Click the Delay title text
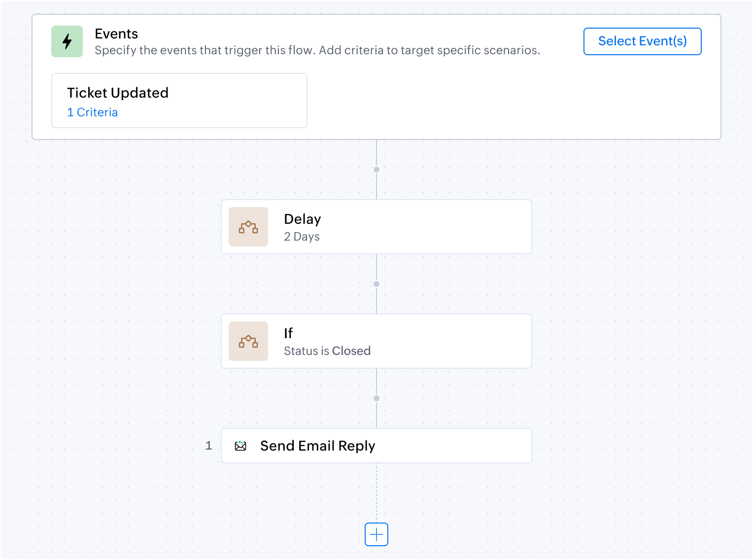This screenshot has width=753, height=560. [303, 219]
